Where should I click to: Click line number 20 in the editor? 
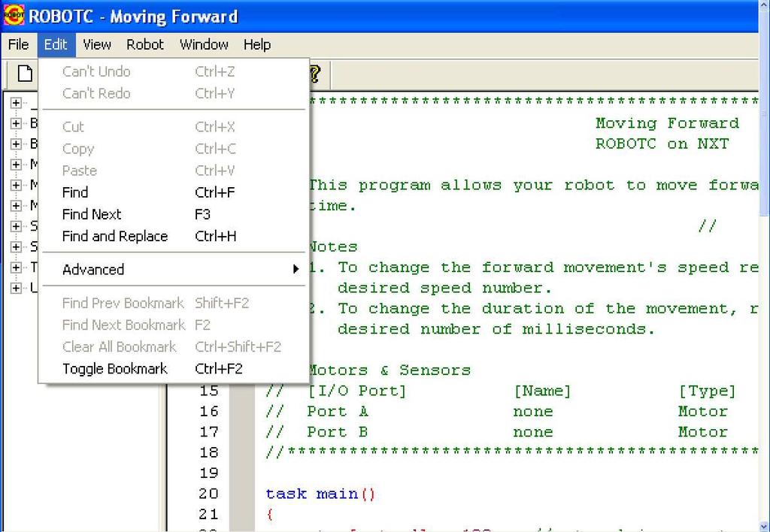point(209,494)
